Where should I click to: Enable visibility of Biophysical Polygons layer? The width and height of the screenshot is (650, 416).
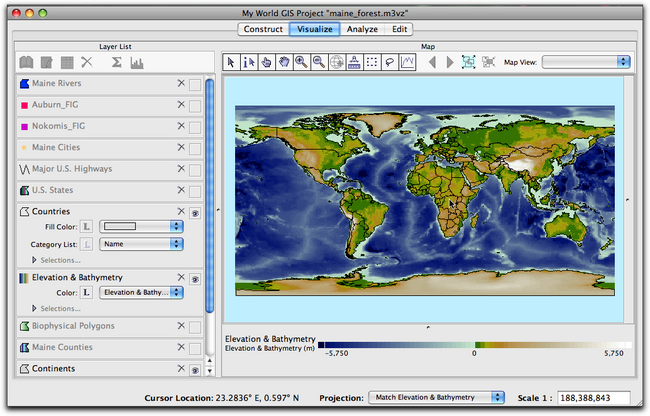(x=195, y=327)
